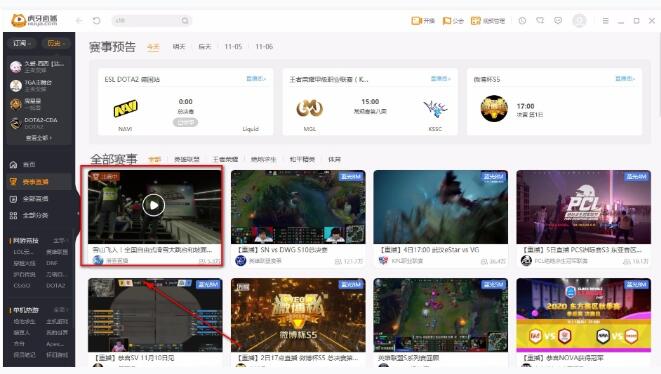This screenshot has width=661, height=374.
Task: Click the search magnifier icon
Action: (x=185, y=20)
